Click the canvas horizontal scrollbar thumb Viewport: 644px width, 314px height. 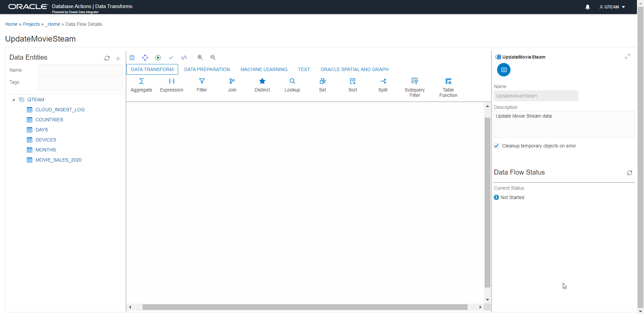click(x=305, y=307)
